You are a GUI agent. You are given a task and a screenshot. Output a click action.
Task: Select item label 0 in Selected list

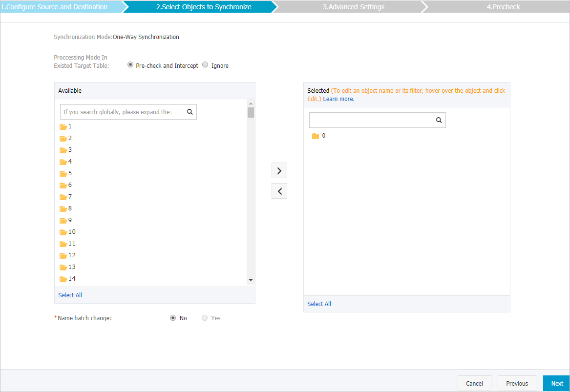323,136
